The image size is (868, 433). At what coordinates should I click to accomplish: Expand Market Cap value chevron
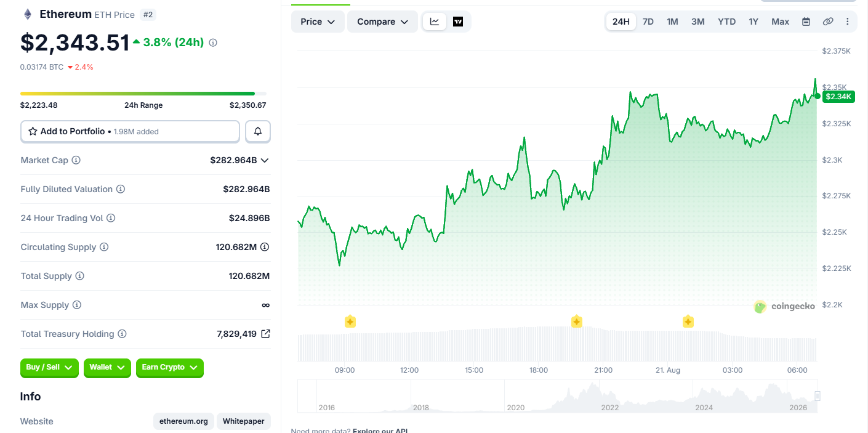tap(265, 160)
